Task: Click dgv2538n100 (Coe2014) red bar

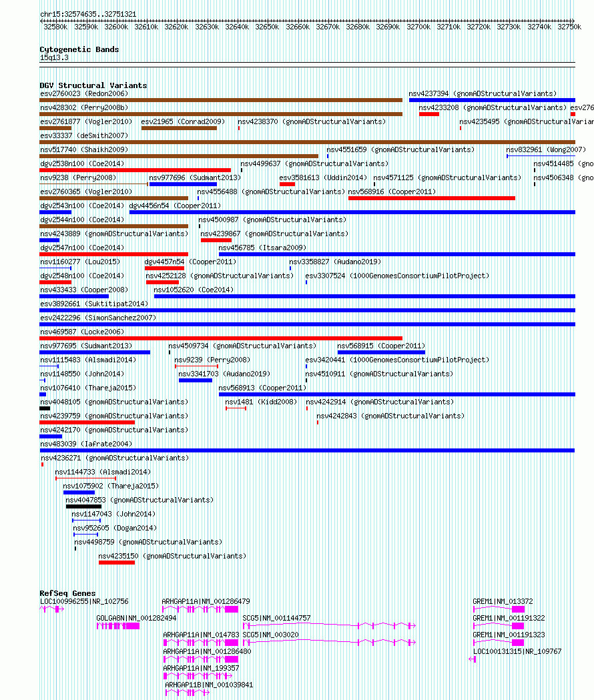Action: point(135,170)
